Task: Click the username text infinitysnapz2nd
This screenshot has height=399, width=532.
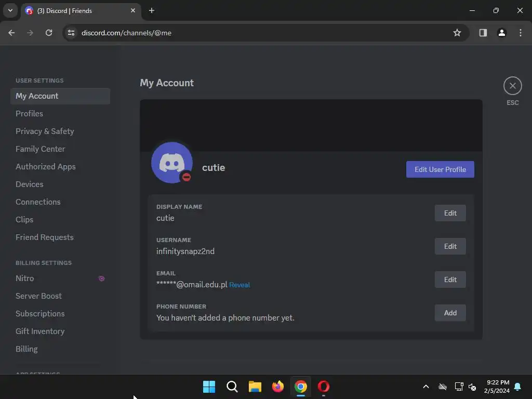Action: [x=185, y=251]
